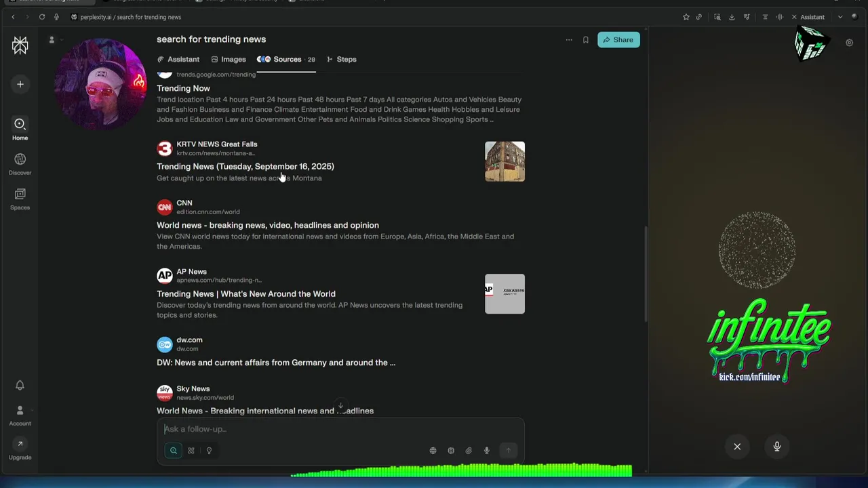Screen dimensions: 868x488
Task: Click the Sky News logo icon
Action: [x=165, y=392]
